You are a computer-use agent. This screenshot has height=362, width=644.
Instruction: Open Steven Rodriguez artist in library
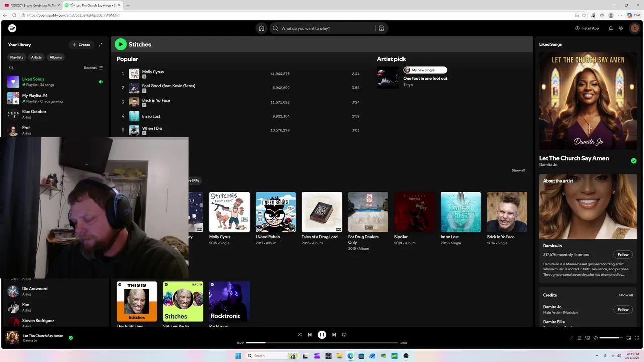55,322
